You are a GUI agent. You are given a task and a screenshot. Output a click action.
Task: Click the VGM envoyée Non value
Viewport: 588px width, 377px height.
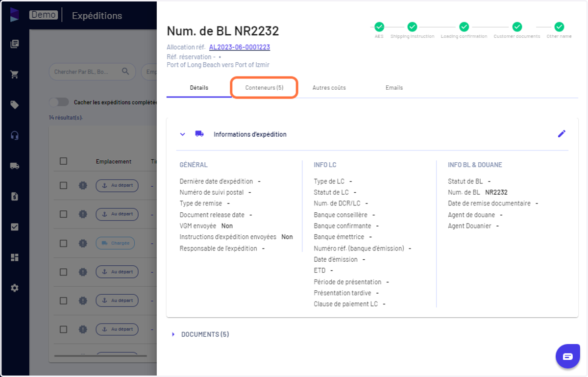227,226
